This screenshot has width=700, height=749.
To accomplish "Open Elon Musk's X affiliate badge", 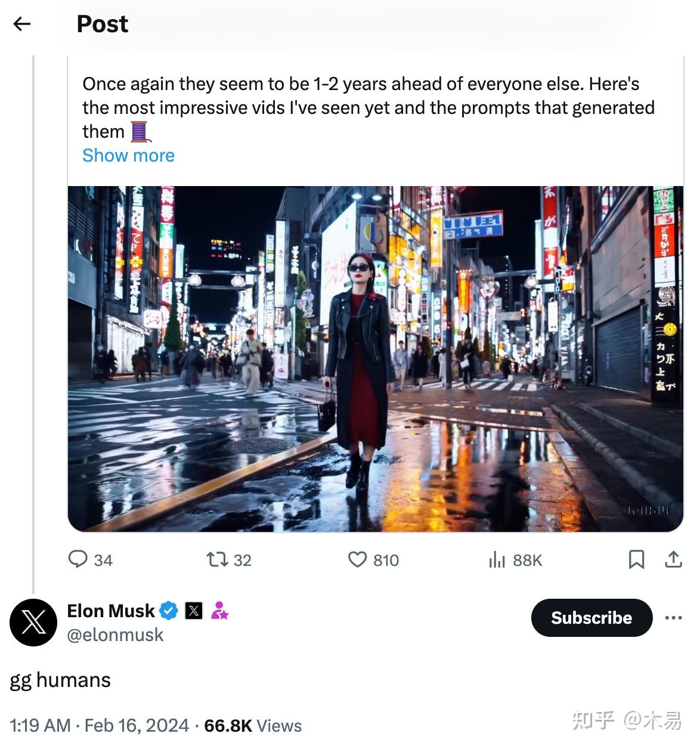I will click(x=193, y=610).
